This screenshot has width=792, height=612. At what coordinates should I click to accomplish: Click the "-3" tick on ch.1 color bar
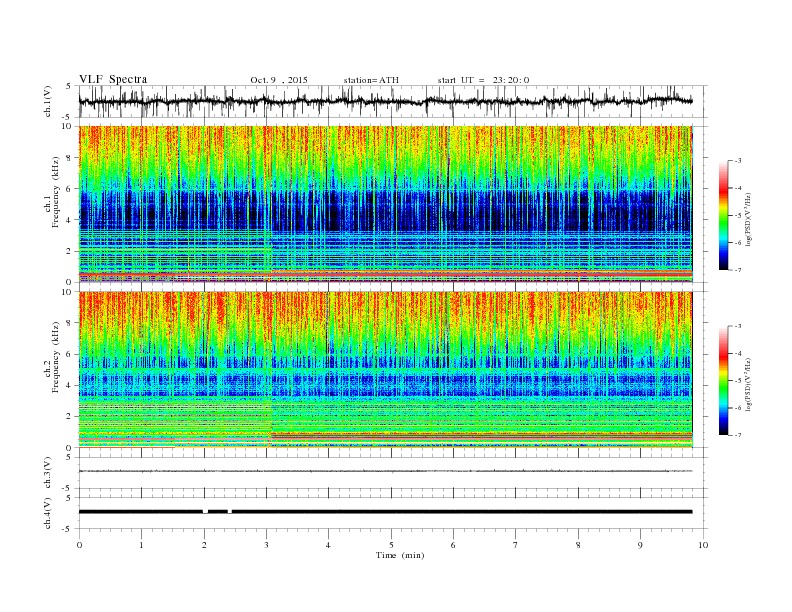click(x=738, y=161)
